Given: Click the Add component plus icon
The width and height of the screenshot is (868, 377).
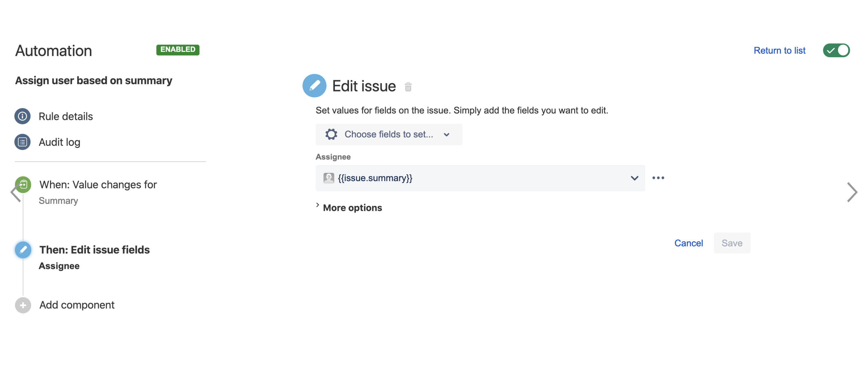Looking at the screenshot, I should pos(22,304).
